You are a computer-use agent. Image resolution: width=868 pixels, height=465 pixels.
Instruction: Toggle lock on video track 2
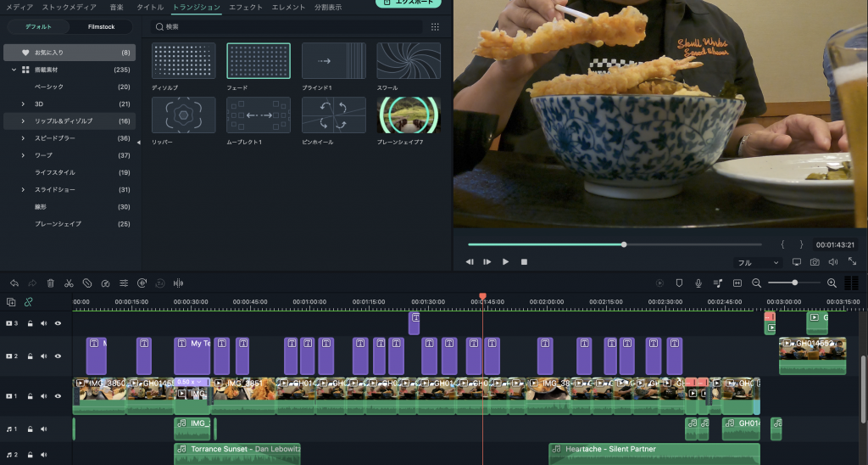coord(30,356)
